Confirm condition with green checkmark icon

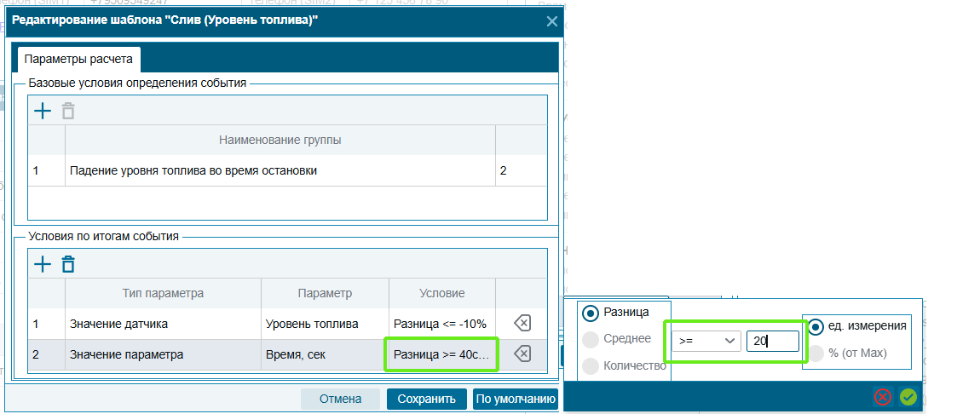(x=908, y=397)
